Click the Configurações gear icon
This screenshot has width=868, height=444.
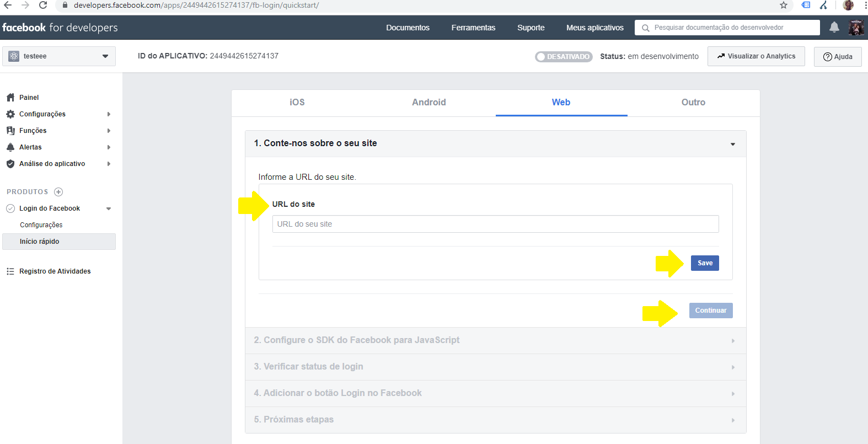tap(10, 114)
